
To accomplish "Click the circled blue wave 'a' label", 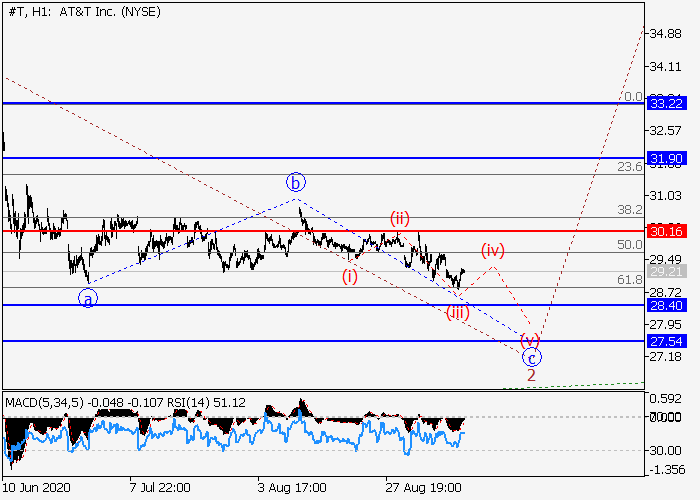I will coord(88,298).
